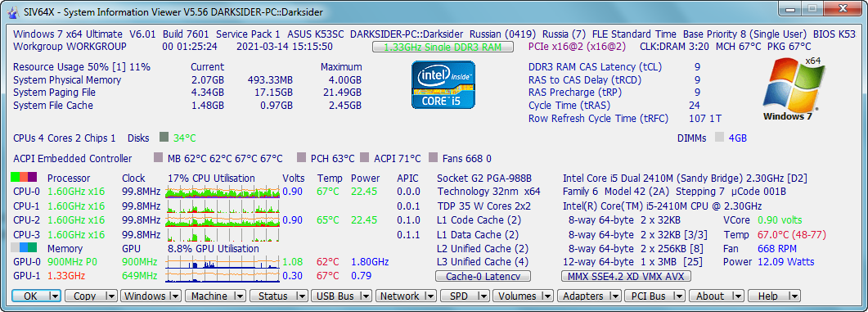868x312 pixels.
Task: Click the Disks temperature color square
Action: point(164,137)
